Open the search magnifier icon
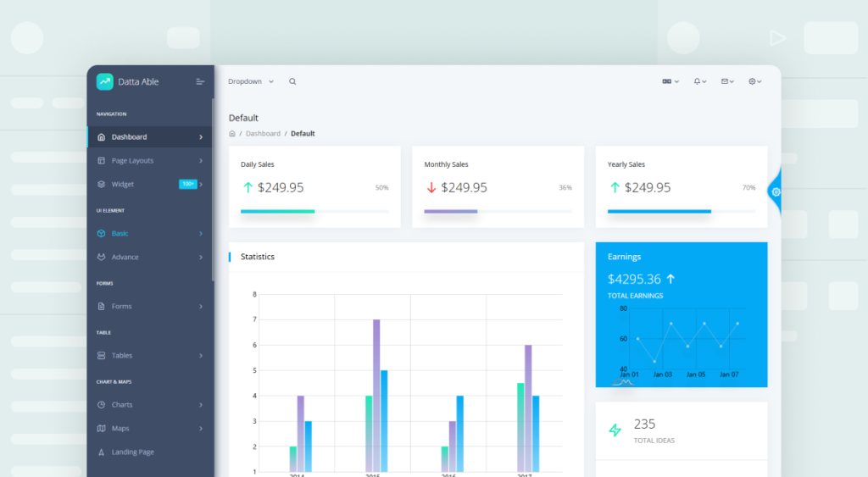868x477 pixels. point(292,81)
